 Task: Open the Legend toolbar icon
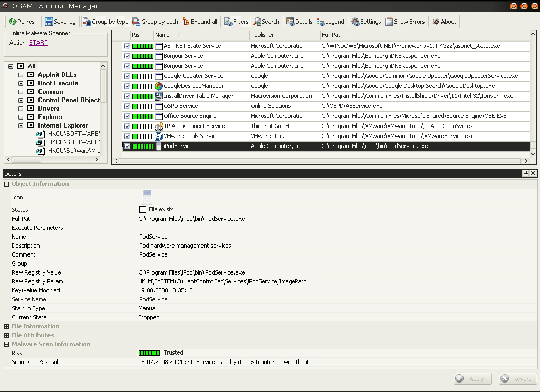(x=321, y=22)
